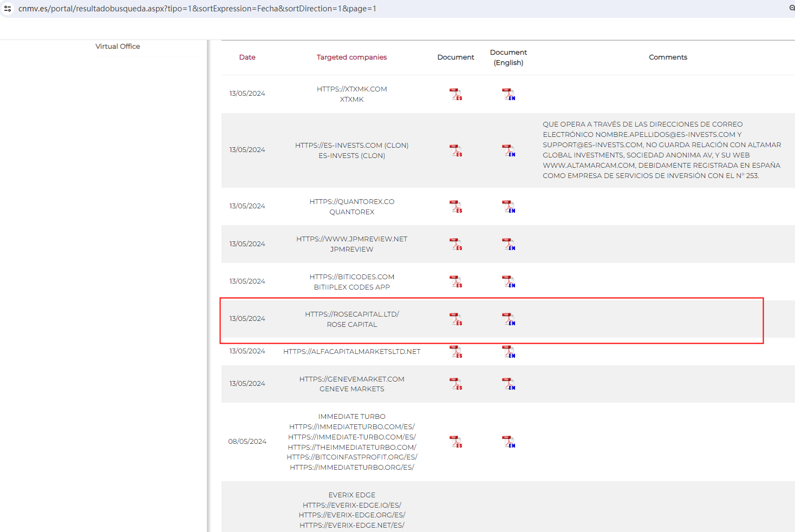Select HTTPS://THEIMMEDIATETURBO.COM/ text
The image size is (795, 532).
tap(352, 448)
